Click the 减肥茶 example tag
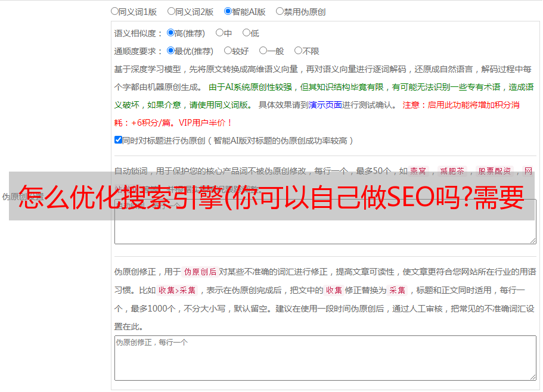The image size is (543, 392). [x=452, y=171]
